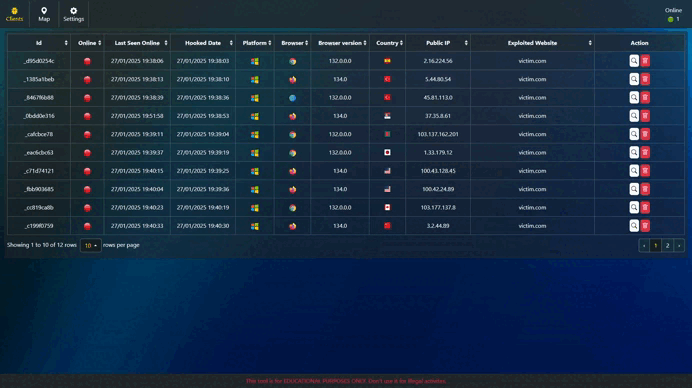
Task: Inspect client _d95d0254c with magnifier icon
Action: (x=634, y=61)
